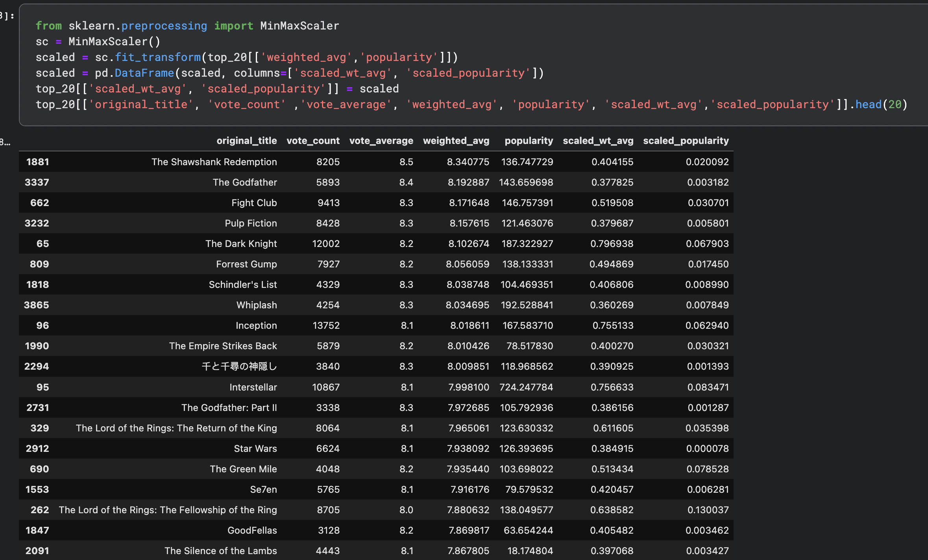Click row index 809
The image size is (928, 560).
point(39,264)
